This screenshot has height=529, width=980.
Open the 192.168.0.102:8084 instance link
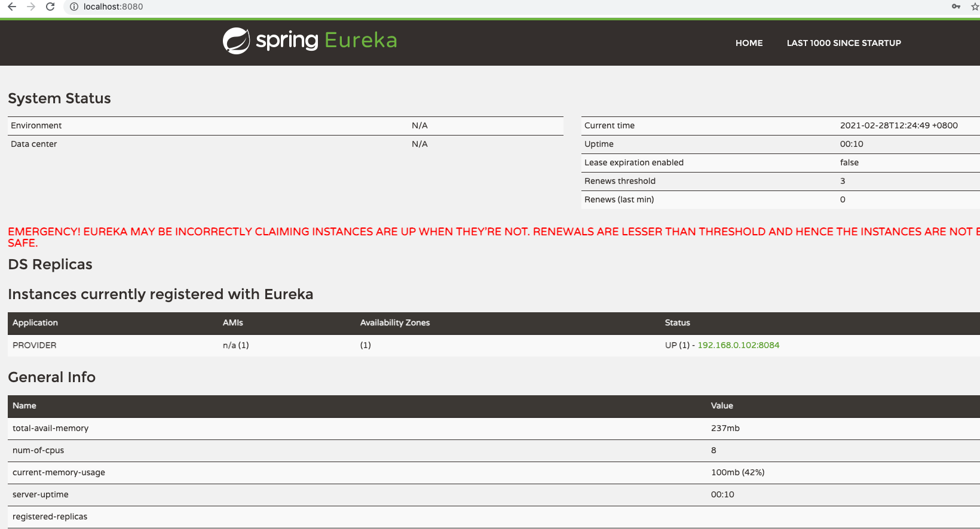(739, 345)
